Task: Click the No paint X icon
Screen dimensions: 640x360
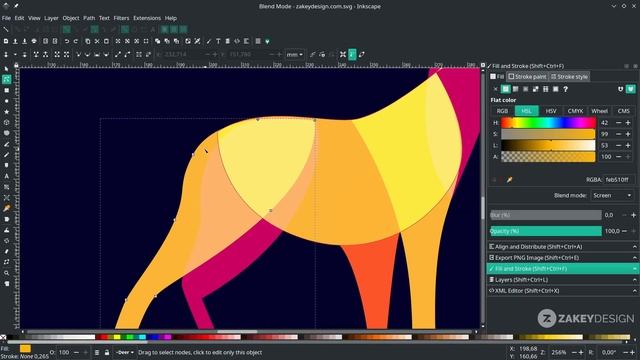Action: (496, 89)
